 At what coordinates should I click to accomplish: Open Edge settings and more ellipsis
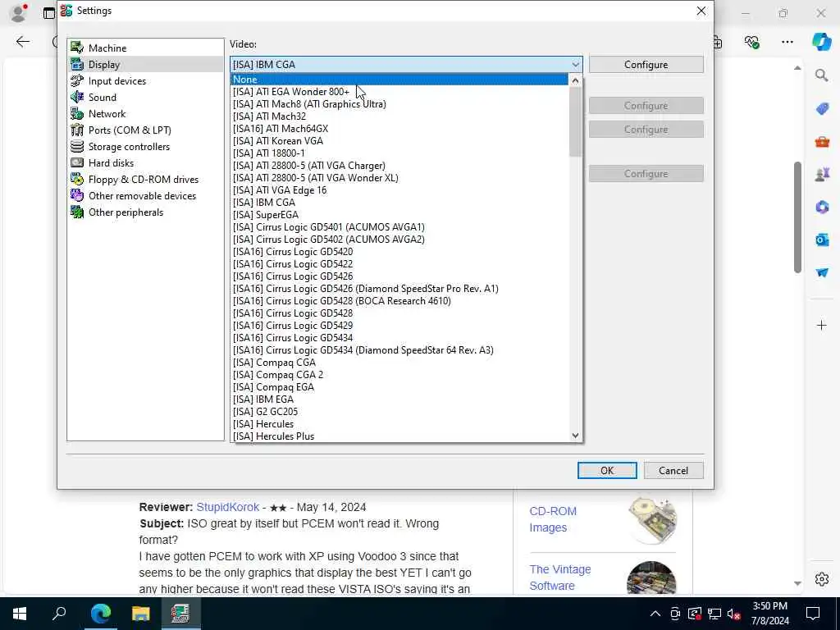coord(787,42)
